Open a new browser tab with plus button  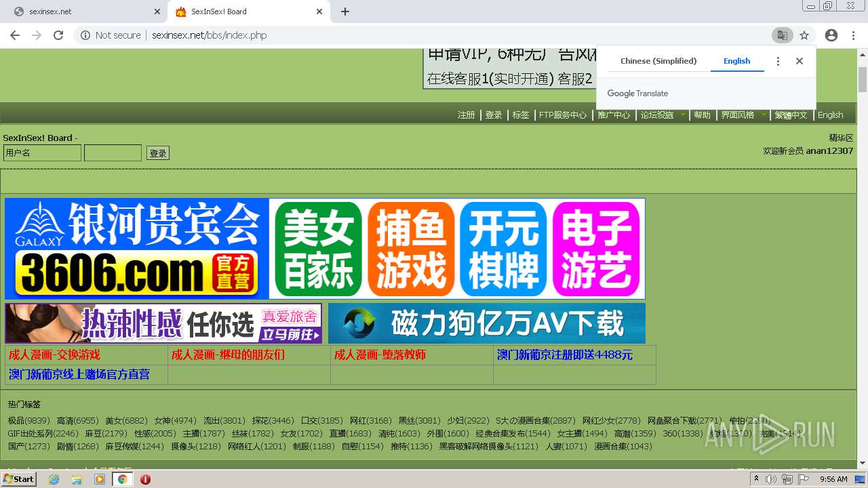click(345, 12)
